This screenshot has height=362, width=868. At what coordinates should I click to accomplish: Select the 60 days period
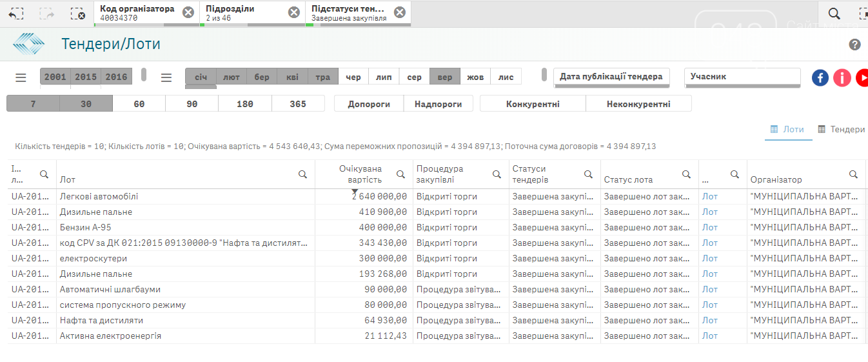click(139, 104)
